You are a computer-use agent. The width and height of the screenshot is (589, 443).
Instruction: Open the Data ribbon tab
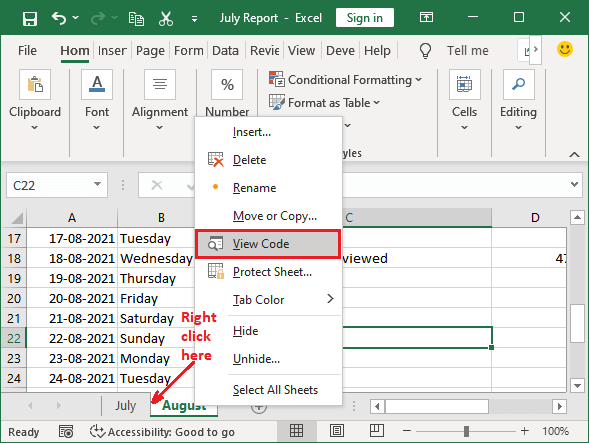tap(225, 50)
